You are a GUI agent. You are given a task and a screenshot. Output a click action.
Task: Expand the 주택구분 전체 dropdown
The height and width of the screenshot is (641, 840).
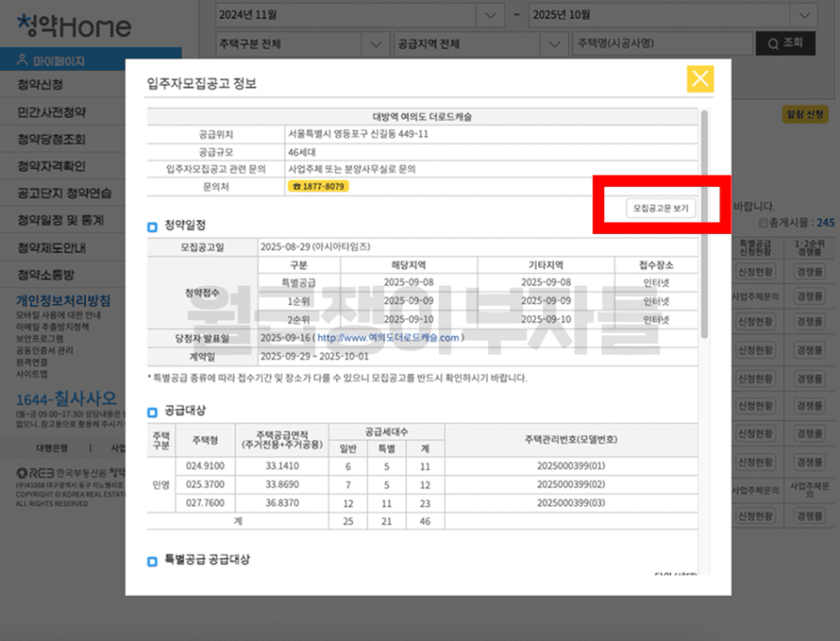[303, 44]
